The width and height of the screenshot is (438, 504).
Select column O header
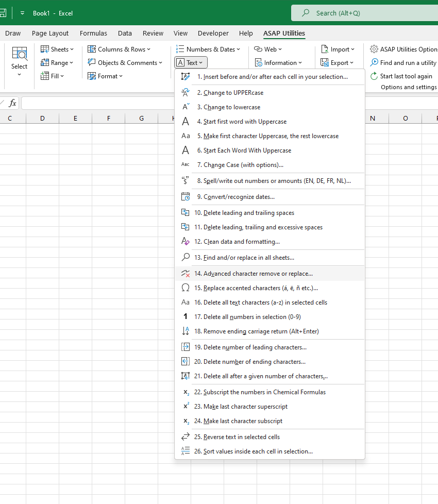(x=405, y=119)
